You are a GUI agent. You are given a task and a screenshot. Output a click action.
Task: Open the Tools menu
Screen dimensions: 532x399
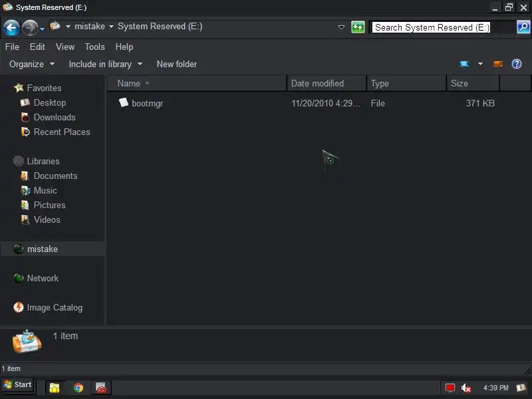[x=94, y=47]
